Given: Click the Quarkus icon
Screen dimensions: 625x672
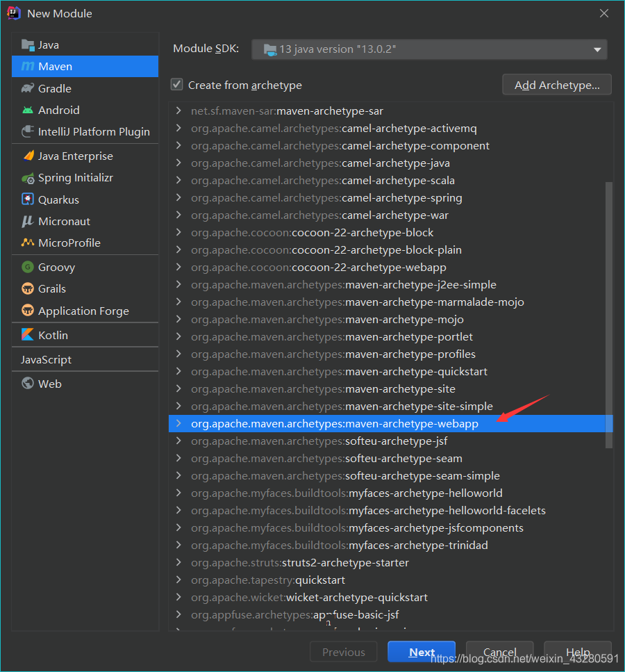Looking at the screenshot, I should [x=28, y=199].
